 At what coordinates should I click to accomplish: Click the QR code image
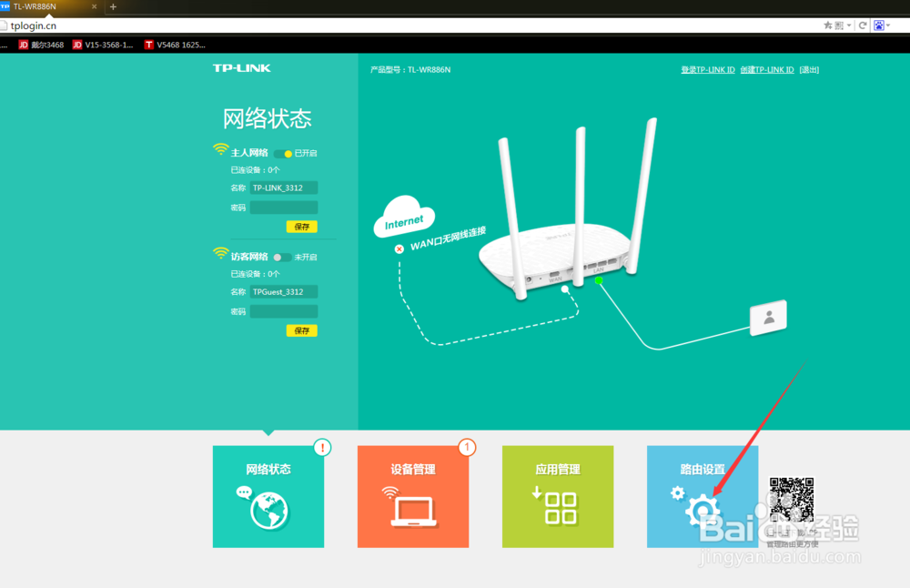click(x=791, y=501)
